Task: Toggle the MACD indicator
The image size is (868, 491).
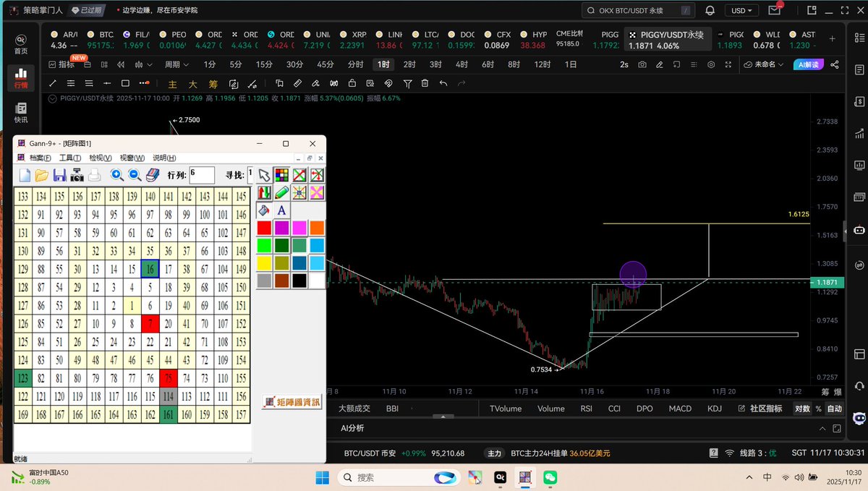Action: 680,409
